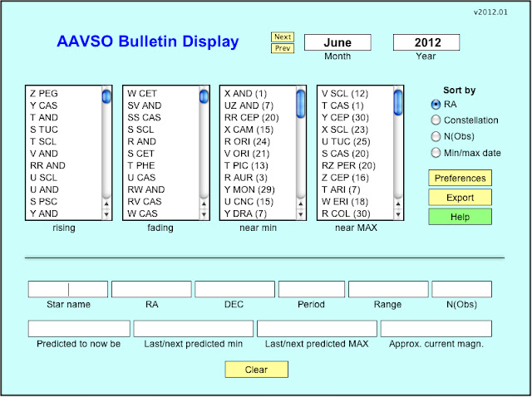Select X SCL (23) in near MAX list

tap(345, 130)
